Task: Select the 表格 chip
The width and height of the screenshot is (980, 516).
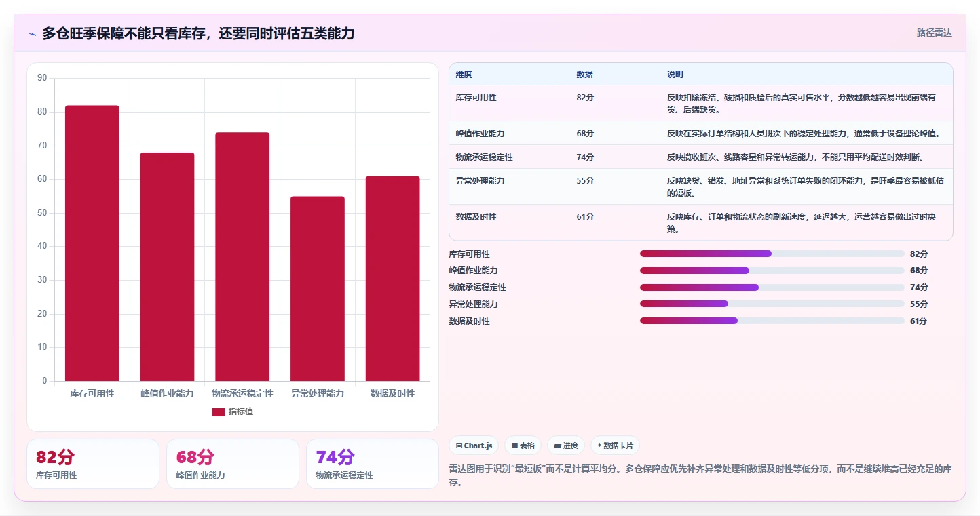Action: pos(523,445)
